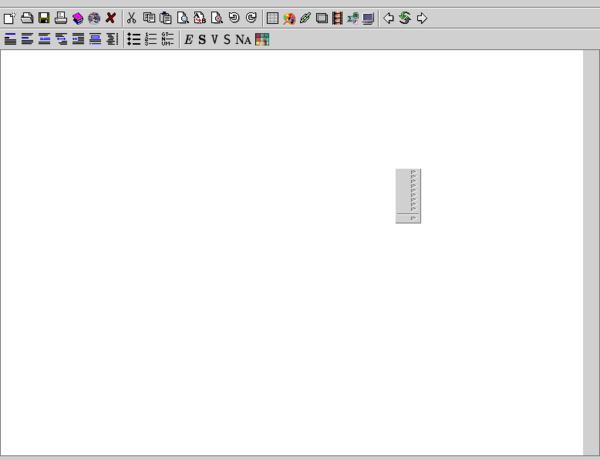Image resolution: width=600 pixels, height=460 pixels.
Task: Click the small caps NA icon
Action: (243, 39)
